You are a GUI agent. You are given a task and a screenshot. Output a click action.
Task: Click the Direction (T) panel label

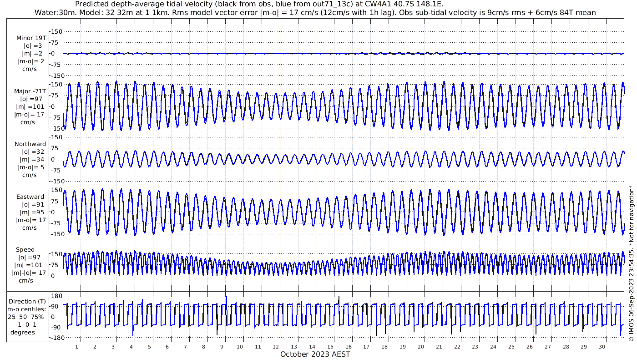click(28, 301)
